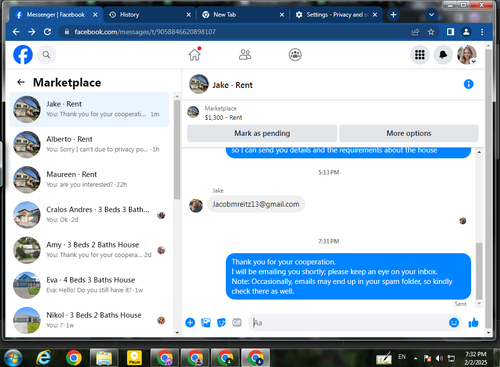Send a thumbs-up like
500x367 pixels.
coord(473,322)
